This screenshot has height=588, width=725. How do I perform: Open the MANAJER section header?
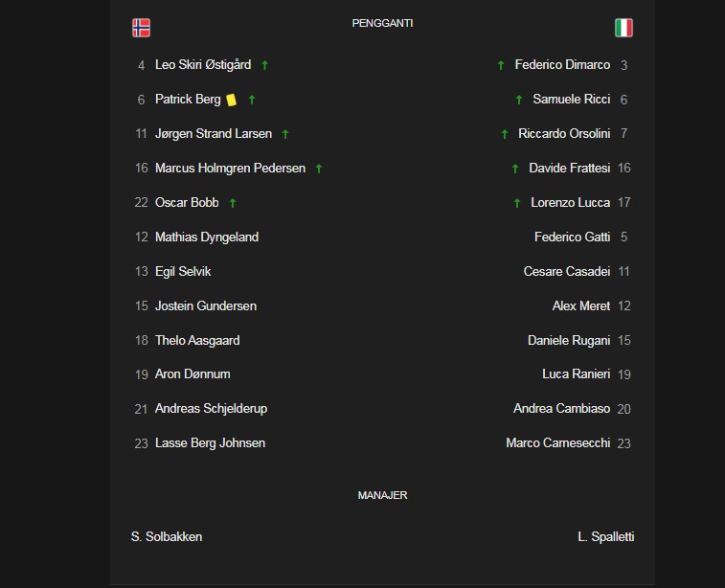pyautogui.click(x=382, y=495)
